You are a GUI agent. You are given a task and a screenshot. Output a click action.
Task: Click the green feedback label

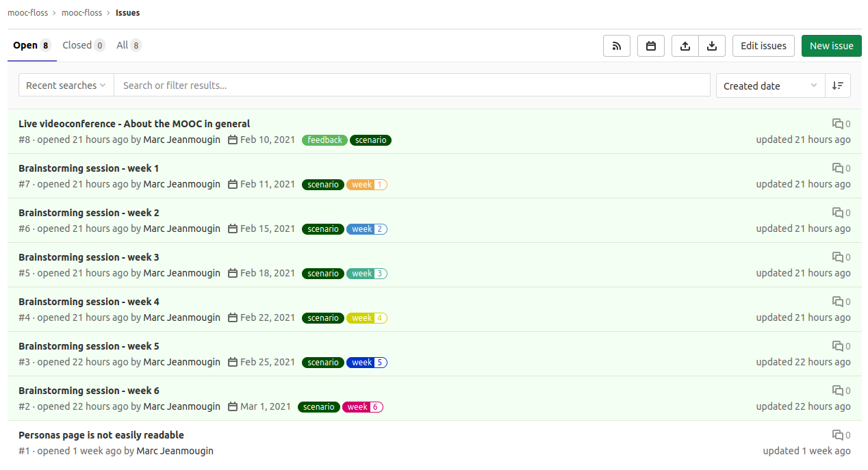[x=324, y=140]
